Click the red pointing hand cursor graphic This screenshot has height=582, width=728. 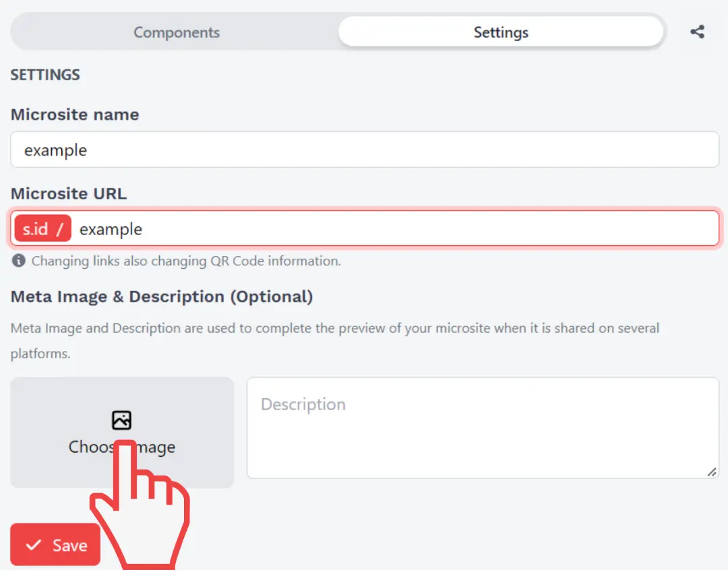(x=142, y=505)
